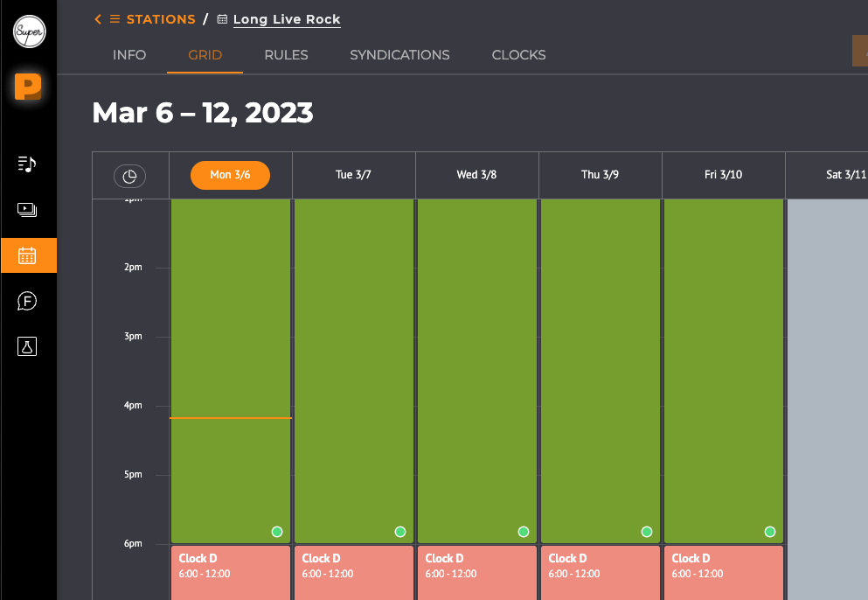Image resolution: width=868 pixels, height=600 pixels.
Task: Select the Fri 3/10 column header
Action: [724, 175]
